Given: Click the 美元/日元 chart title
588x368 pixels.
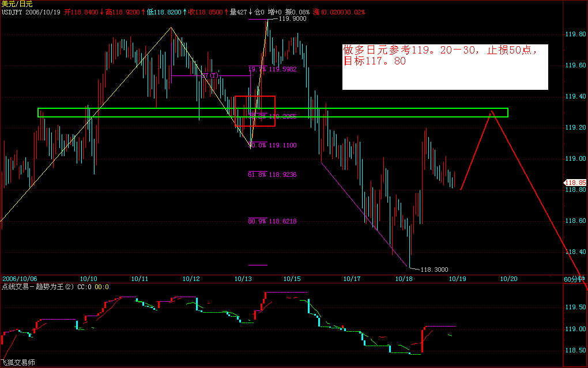Looking at the screenshot, I should click(17, 4).
